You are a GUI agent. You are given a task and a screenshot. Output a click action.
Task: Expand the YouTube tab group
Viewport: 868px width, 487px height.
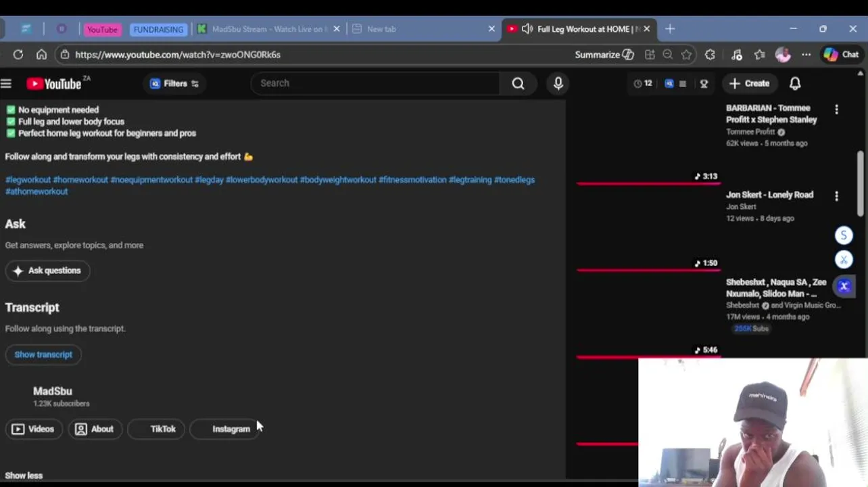point(102,29)
